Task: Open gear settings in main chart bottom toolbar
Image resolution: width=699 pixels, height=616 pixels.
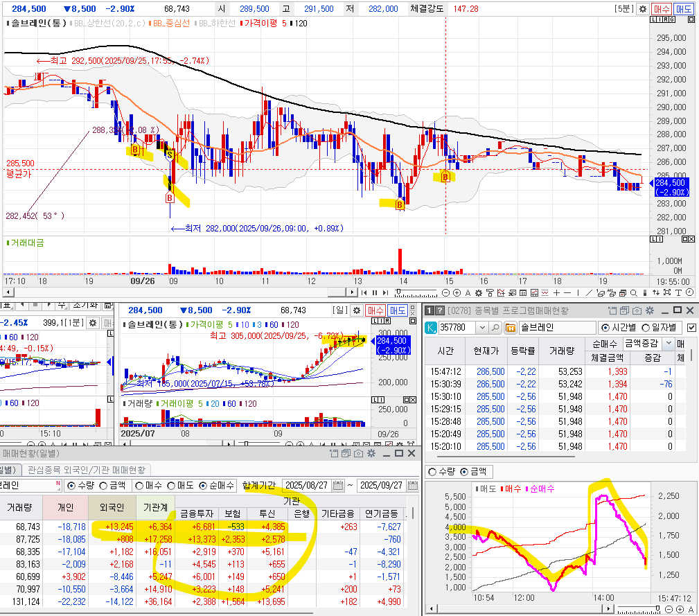Action: [x=478, y=293]
